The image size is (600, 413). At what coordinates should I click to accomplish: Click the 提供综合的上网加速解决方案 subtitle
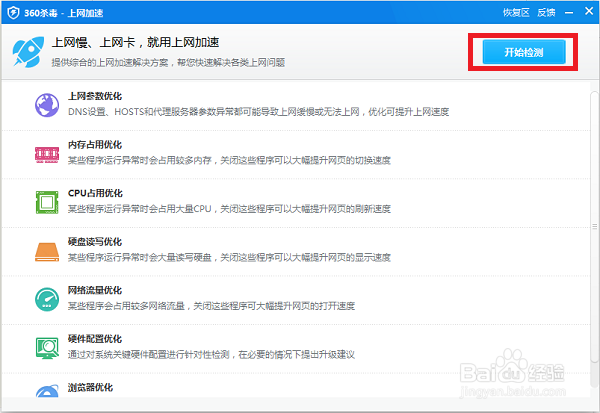[x=168, y=62]
